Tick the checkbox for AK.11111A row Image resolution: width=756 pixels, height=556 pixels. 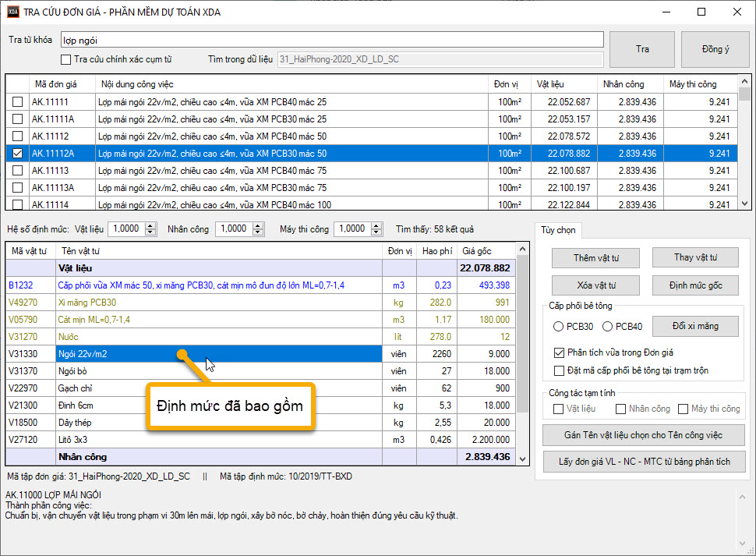coord(17,119)
